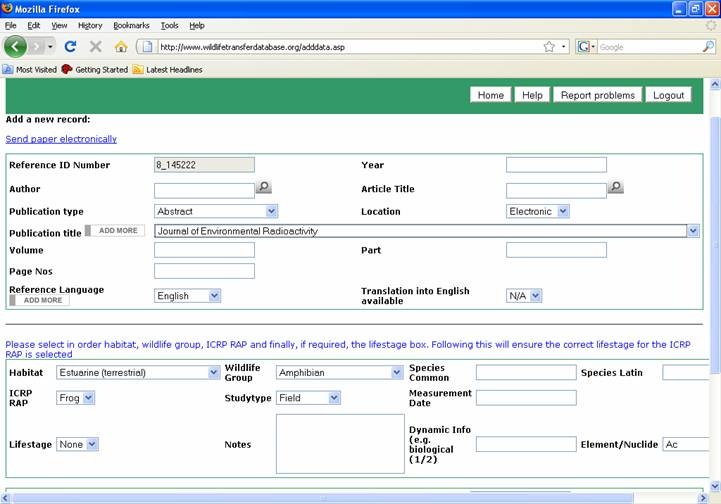Click the Part input field

[556, 250]
